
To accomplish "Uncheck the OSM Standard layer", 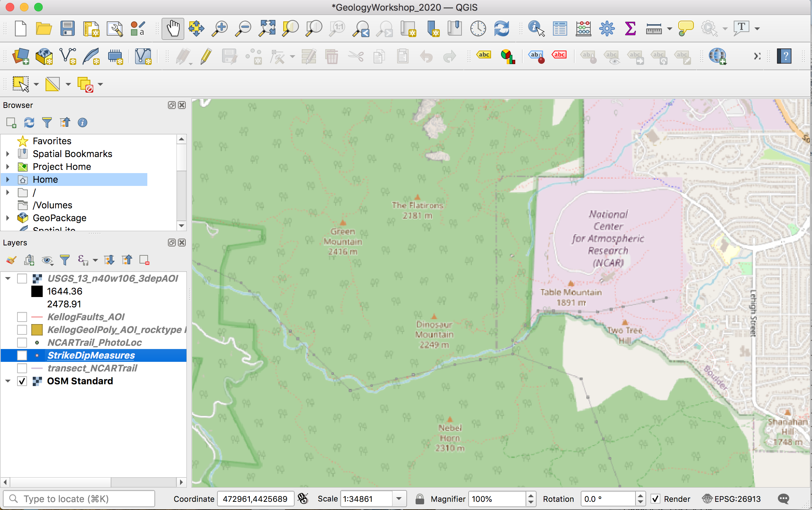I will (x=22, y=381).
